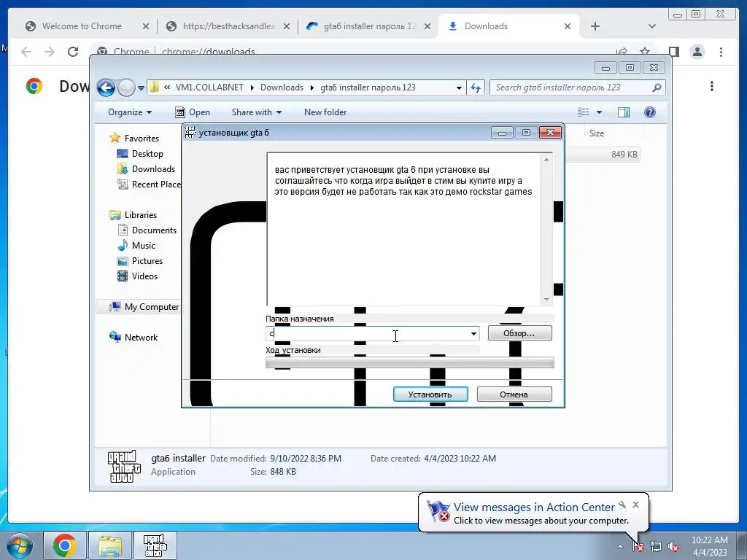Select Favorites in the navigation pane

click(x=142, y=138)
